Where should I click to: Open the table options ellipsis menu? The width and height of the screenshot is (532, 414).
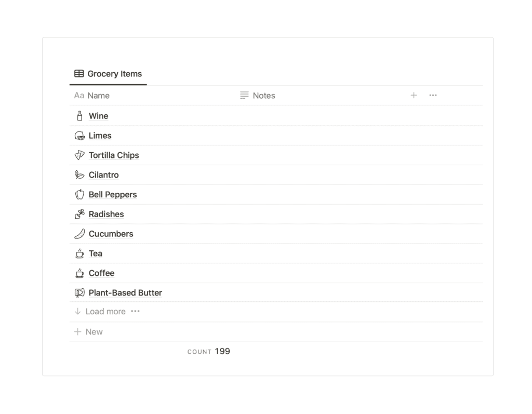433,95
